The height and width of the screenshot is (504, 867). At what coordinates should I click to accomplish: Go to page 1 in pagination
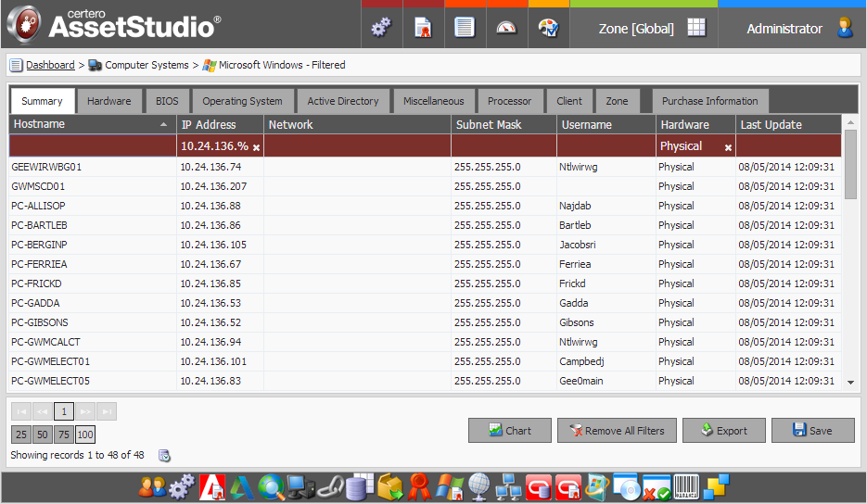pyautogui.click(x=64, y=411)
